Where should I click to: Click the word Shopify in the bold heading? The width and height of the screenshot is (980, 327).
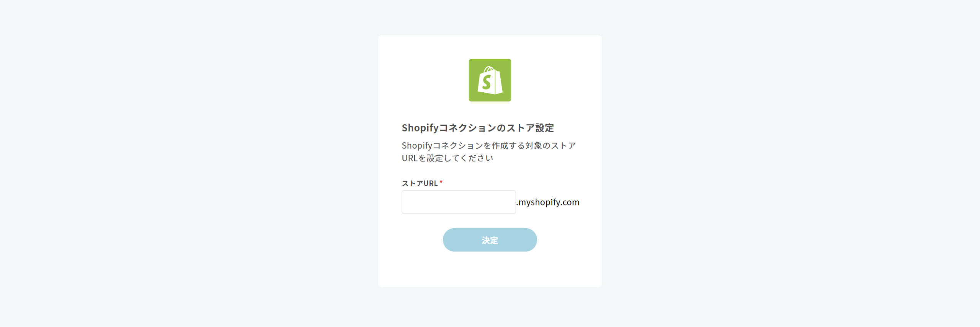(x=420, y=128)
